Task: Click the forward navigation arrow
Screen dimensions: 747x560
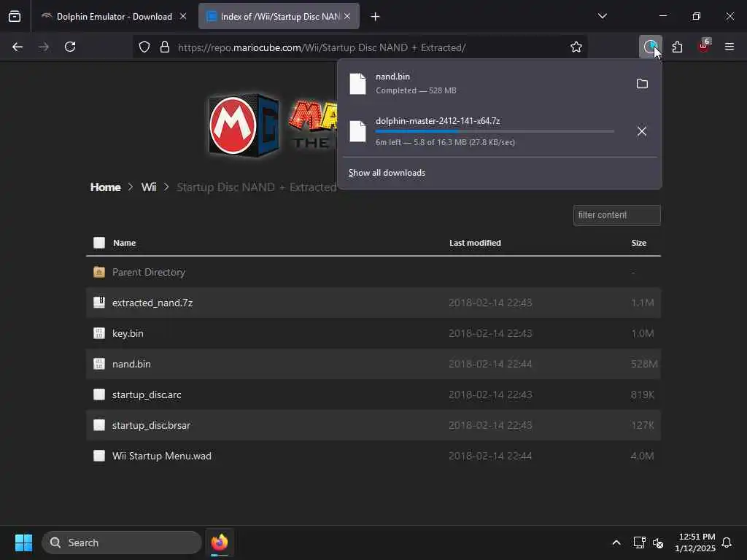Action: (44, 47)
